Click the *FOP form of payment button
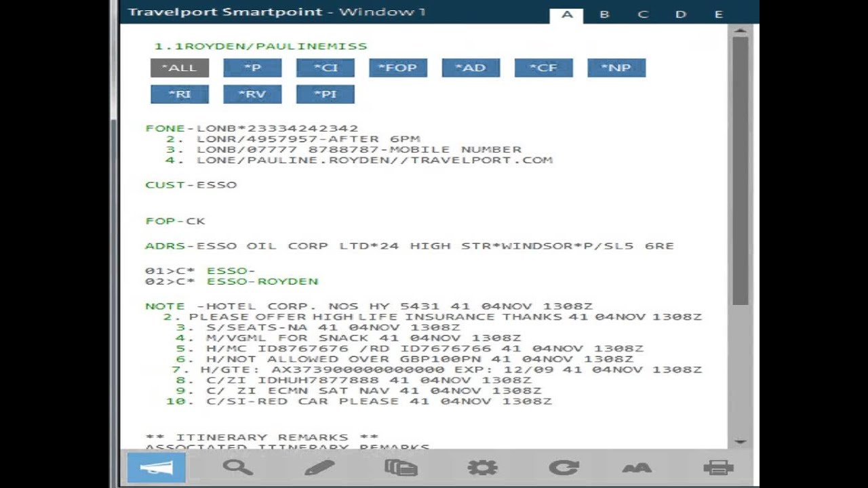This screenshot has height=488, width=868. click(398, 68)
